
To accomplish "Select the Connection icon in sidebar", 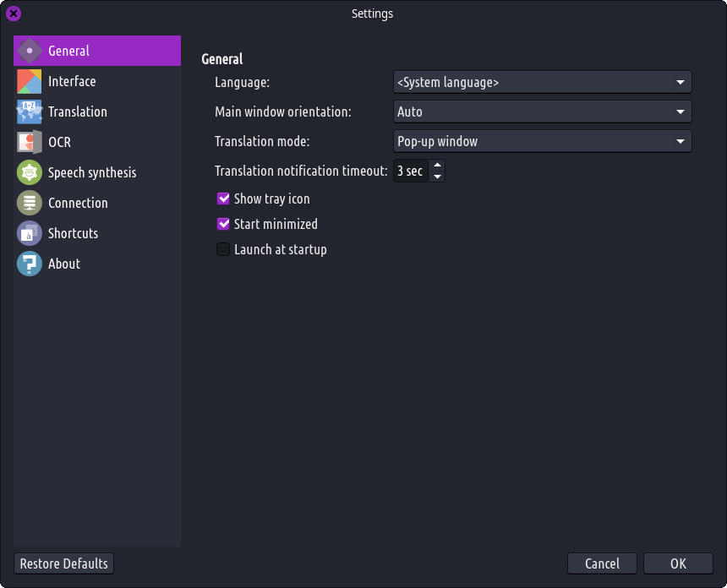I will coord(30,203).
